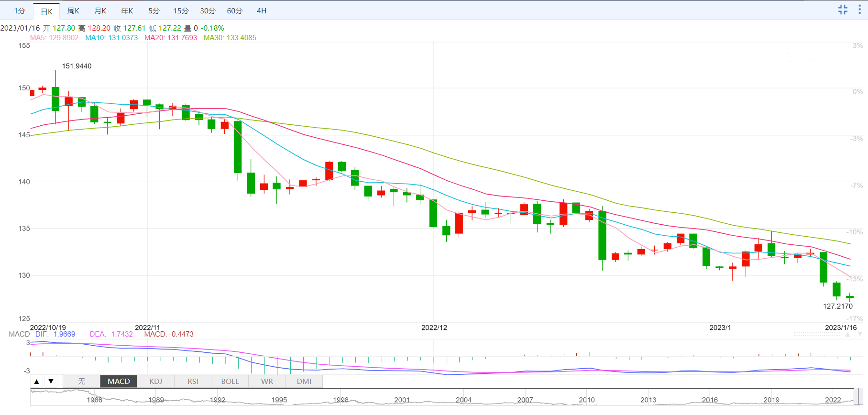Click the MACD: -0.4473 value label
868x415 pixels.
pos(169,334)
